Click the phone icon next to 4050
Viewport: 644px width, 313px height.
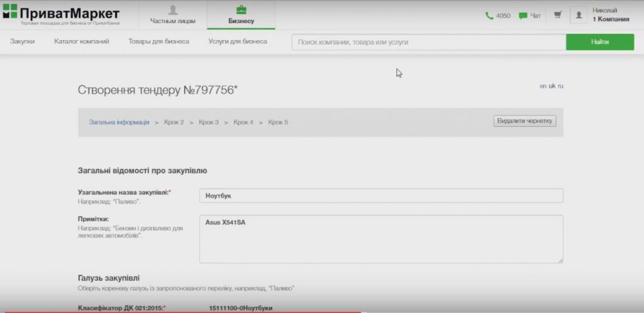coord(489,16)
